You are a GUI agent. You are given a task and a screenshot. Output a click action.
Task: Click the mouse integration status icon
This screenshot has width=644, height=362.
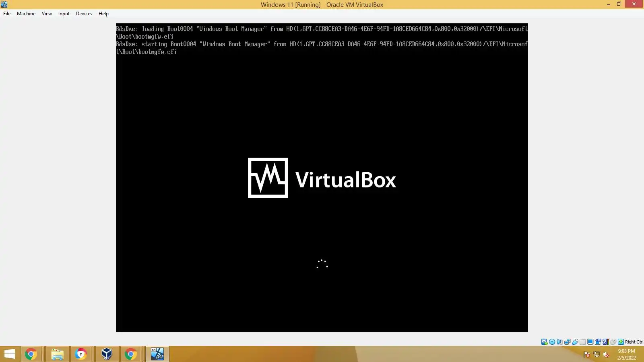(x=613, y=342)
